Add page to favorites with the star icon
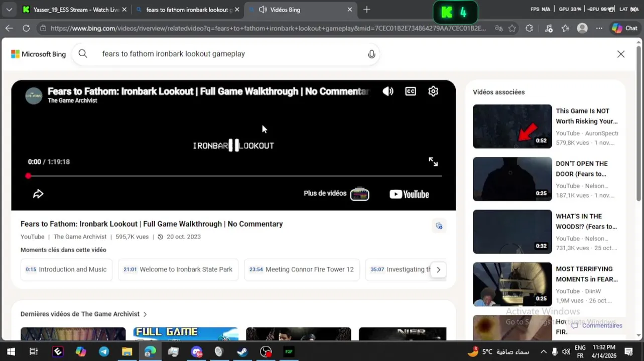Viewport: 644px width, 361px height. pyautogui.click(x=512, y=29)
